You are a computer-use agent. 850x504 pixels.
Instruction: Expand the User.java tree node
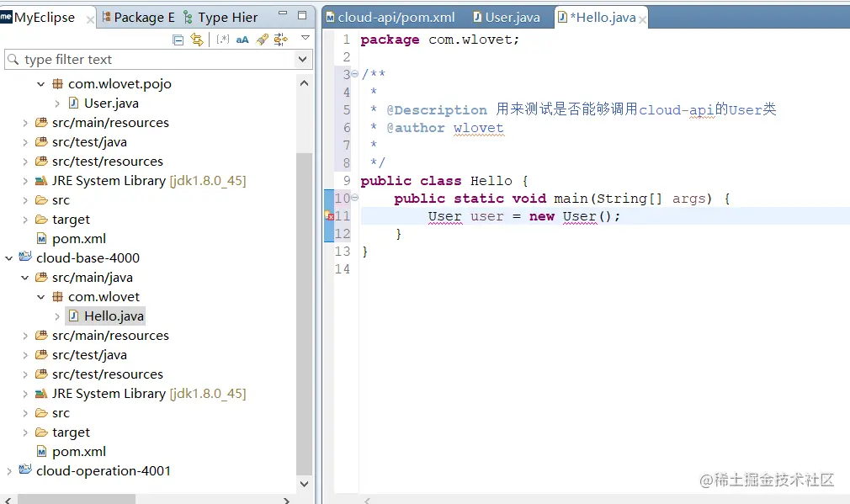57,103
